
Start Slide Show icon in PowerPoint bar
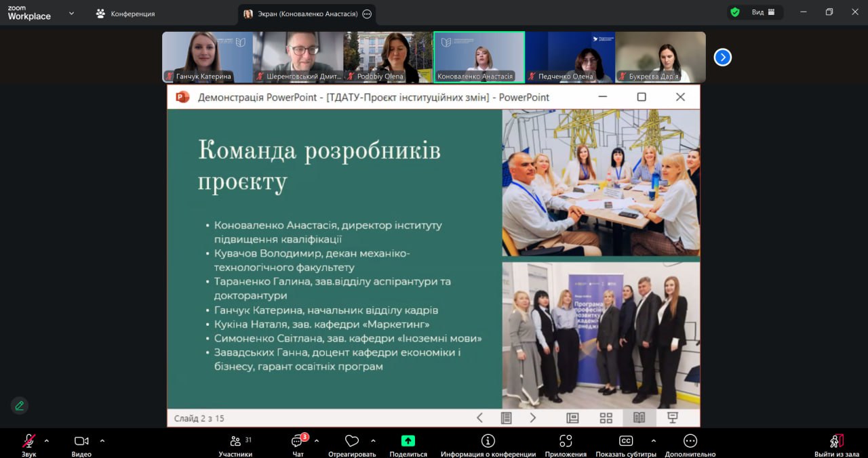[x=673, y=418]
